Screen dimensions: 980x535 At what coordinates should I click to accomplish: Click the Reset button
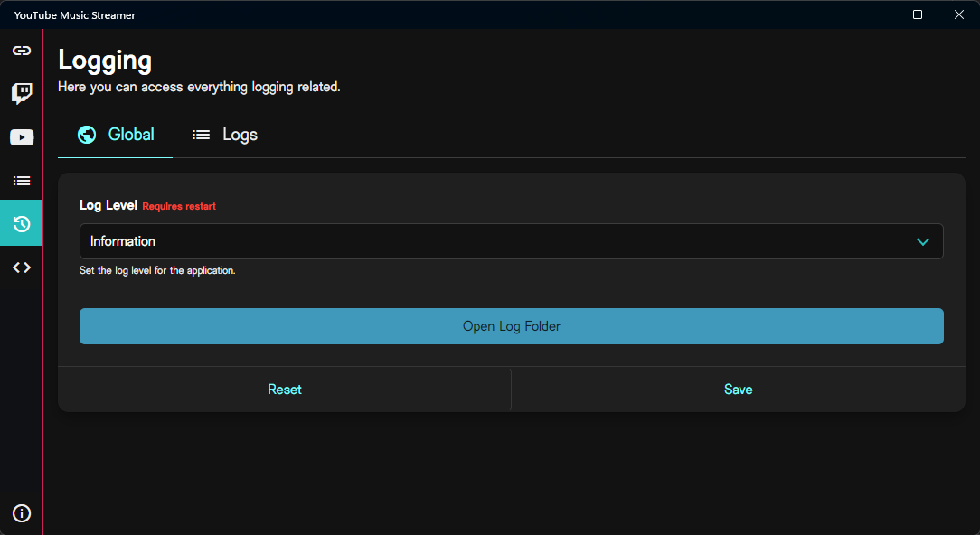[x=285, y=390]
